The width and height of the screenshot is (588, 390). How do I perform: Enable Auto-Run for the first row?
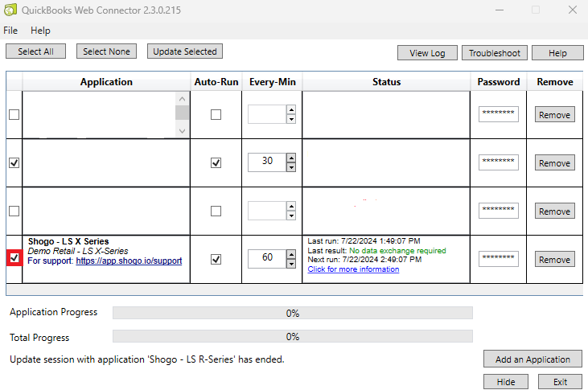coord(216,114)
